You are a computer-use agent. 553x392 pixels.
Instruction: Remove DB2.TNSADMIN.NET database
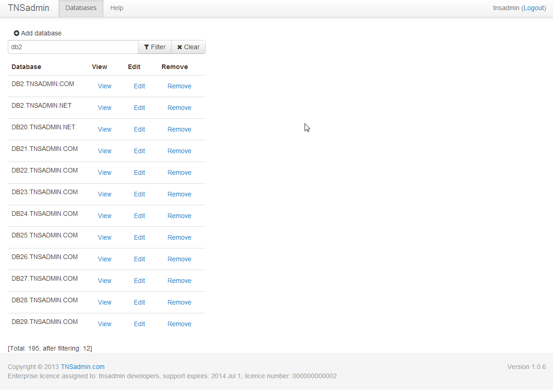click(179, 108)
